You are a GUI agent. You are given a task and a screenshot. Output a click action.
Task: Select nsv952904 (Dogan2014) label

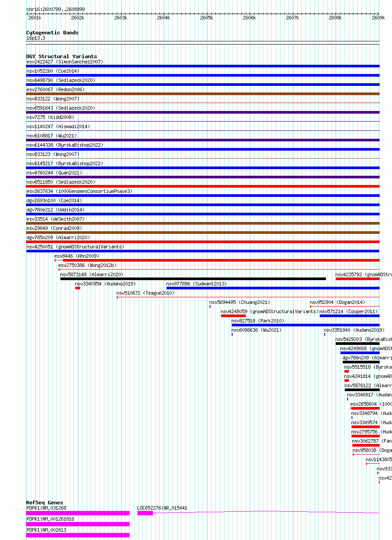pyautogui.click(x=338, y=302)
